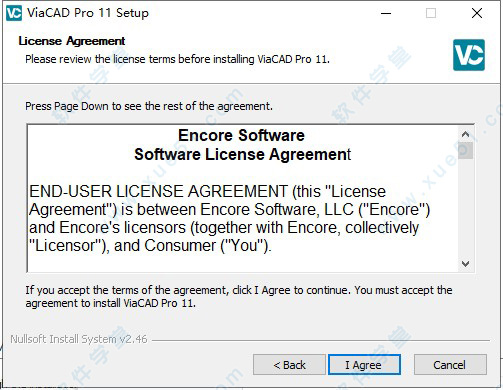
Task: Click the License Agreement header label
Action: [72, 41]
